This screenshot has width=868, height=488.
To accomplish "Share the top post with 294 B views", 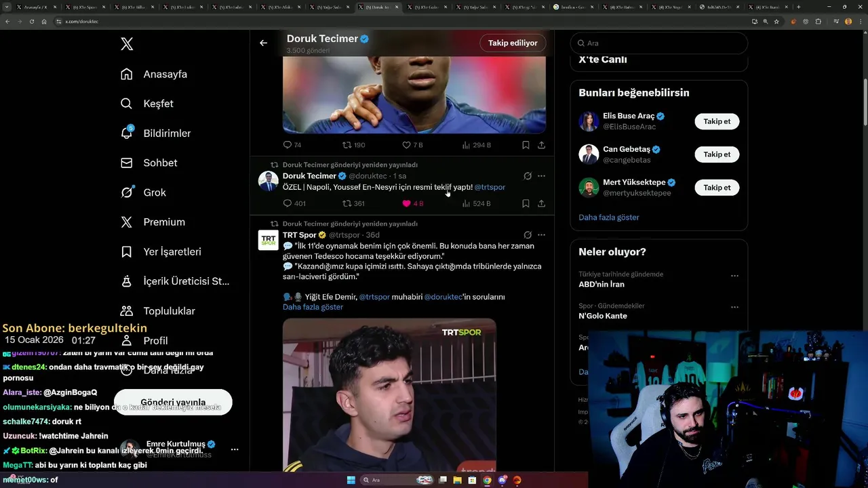I will pyautogui.click(x=541, y=145).
